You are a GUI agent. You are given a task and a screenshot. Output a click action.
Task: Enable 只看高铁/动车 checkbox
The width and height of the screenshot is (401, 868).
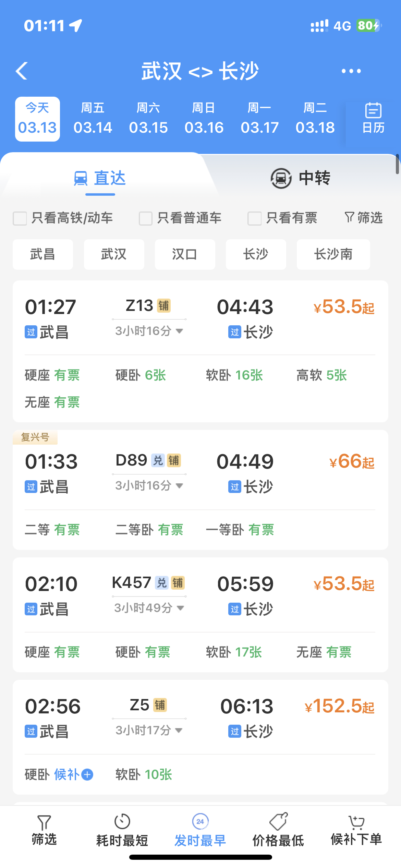(20, 218)
